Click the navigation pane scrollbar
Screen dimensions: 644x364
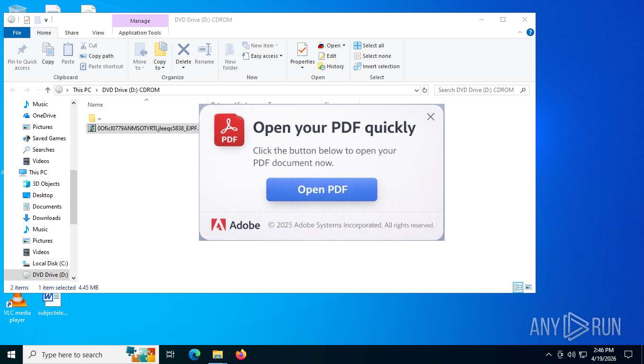pos(73,197)
